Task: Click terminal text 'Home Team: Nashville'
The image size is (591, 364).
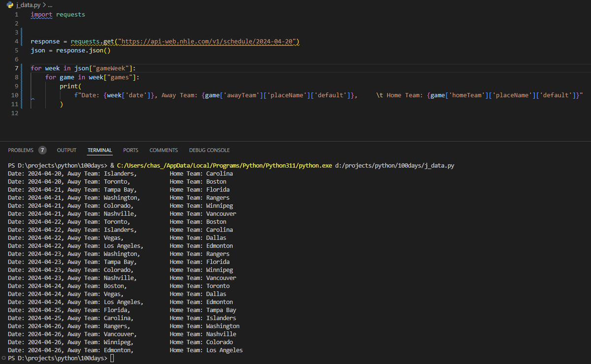Action: (203, 334)
